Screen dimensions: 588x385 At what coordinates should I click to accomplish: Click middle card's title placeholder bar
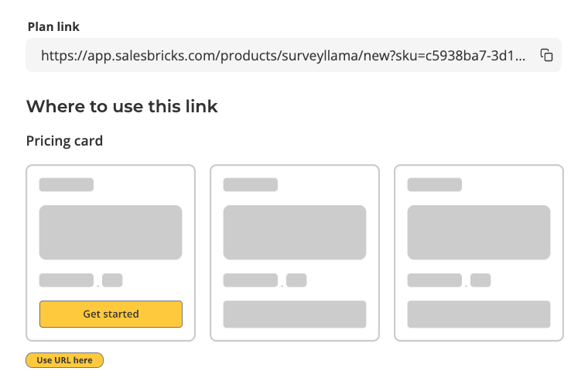(x=251, y=184)
